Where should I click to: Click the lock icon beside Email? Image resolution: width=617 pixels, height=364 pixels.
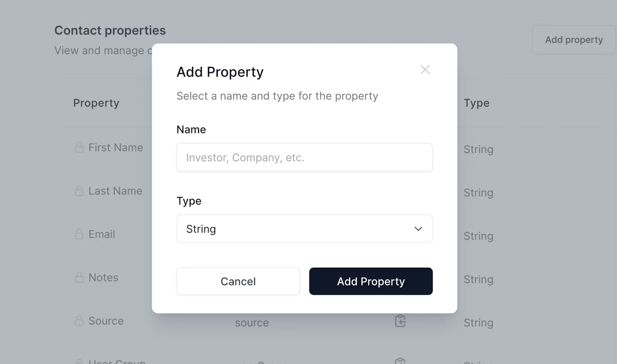point(79,234)
